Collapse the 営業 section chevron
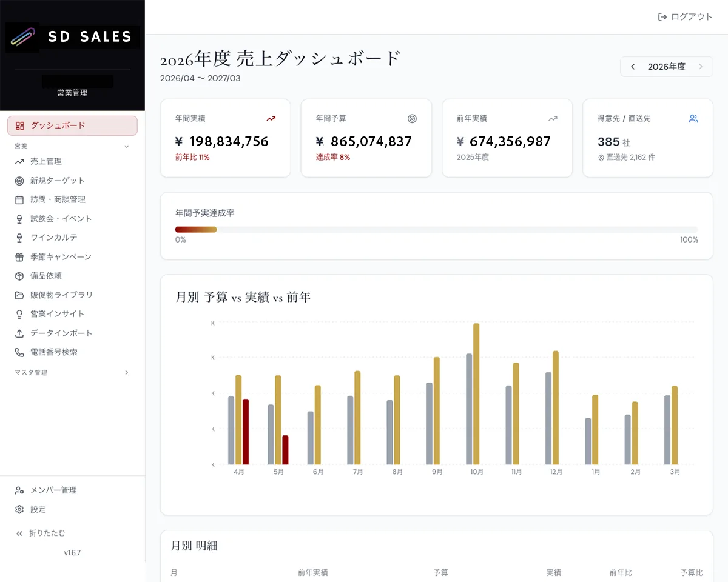 pos(126,146)
